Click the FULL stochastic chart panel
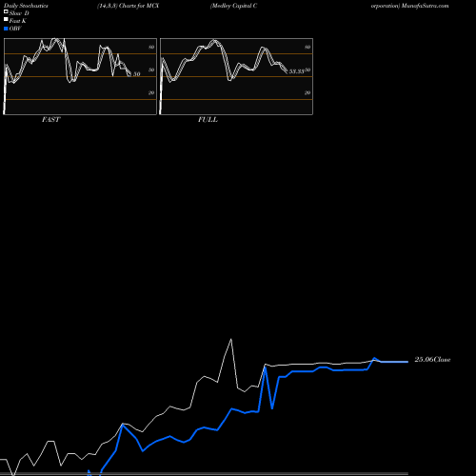Image resolution: width=476 pixels, height=476 pixels. point(236,76)
